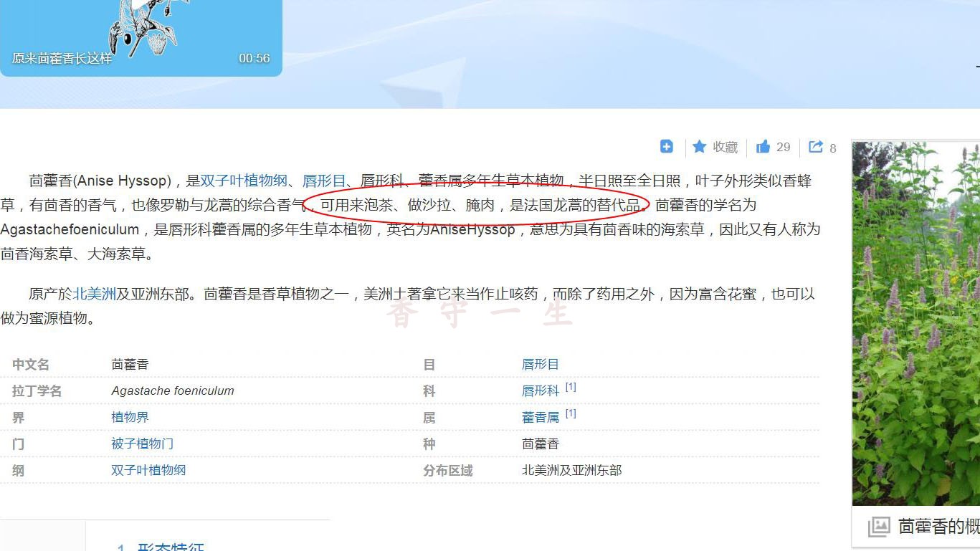This screenshot has width=980, height=551.
Task: Click the star 收藏 favorite icon
Action: 700,147
